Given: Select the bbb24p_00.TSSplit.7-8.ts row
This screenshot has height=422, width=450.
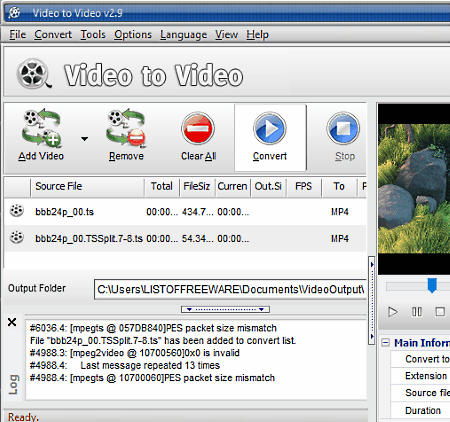Looking at the screenshot, I should (x=185, y=239).
